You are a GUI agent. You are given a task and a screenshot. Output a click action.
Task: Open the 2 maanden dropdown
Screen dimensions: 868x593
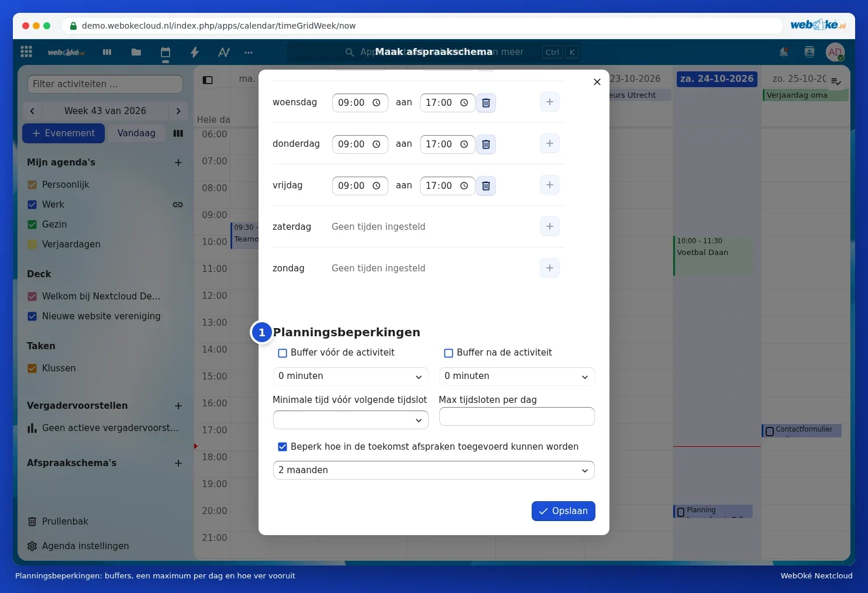pos(434,470)
